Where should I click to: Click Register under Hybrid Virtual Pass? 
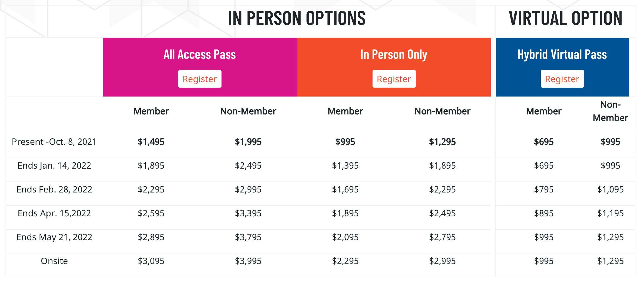click(562, 79)
